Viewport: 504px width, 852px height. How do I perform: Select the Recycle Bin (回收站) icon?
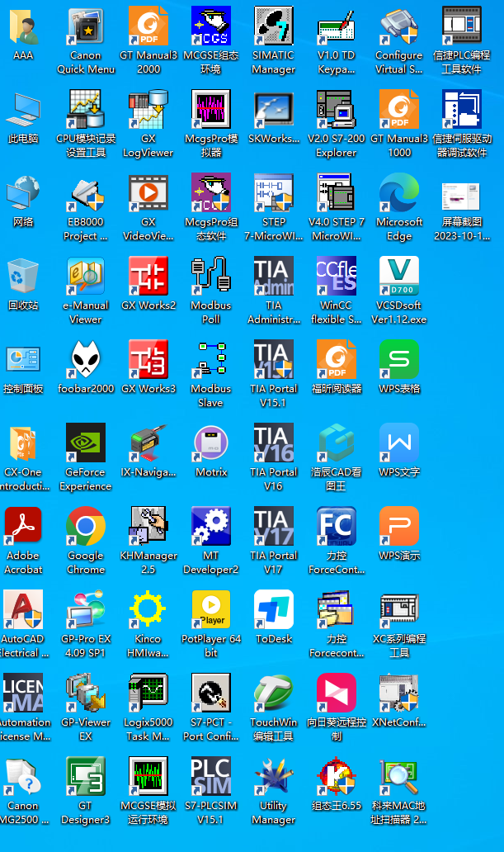[x=23, y=277]
